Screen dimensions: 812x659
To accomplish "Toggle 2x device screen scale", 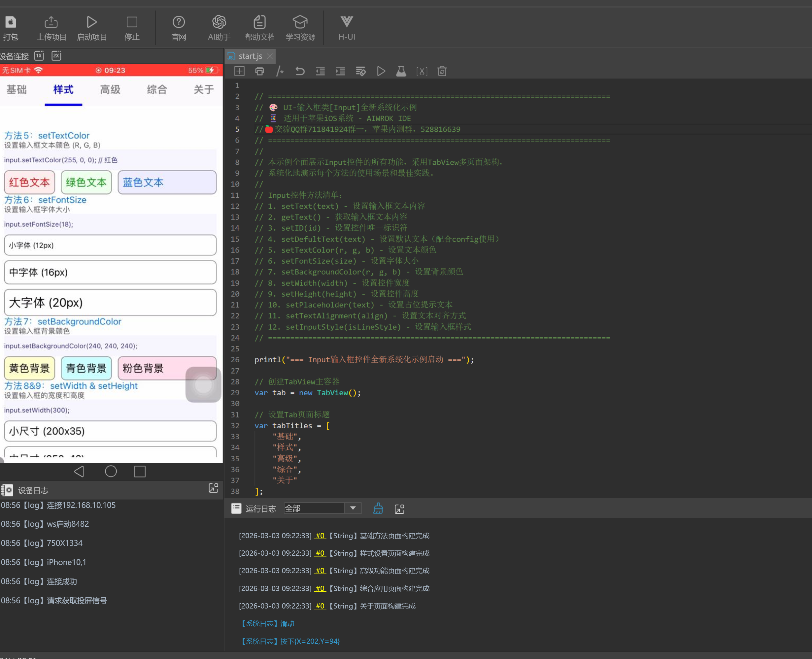I will [x=56, y=56].
